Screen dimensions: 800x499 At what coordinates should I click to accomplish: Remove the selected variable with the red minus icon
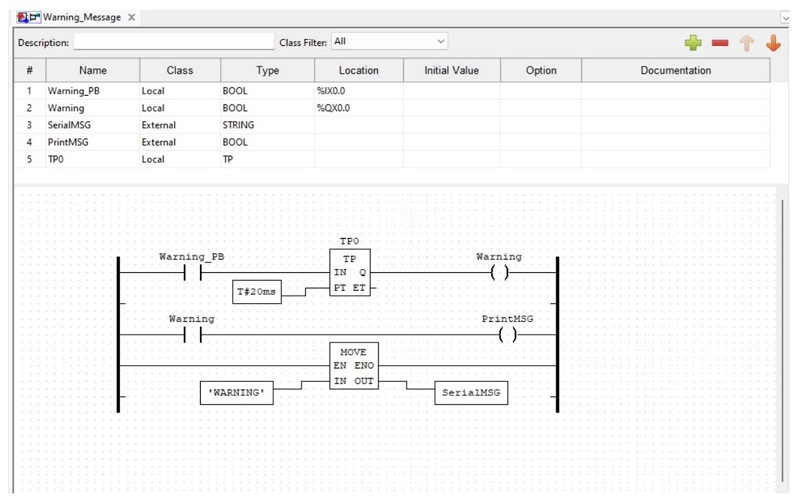719,43
